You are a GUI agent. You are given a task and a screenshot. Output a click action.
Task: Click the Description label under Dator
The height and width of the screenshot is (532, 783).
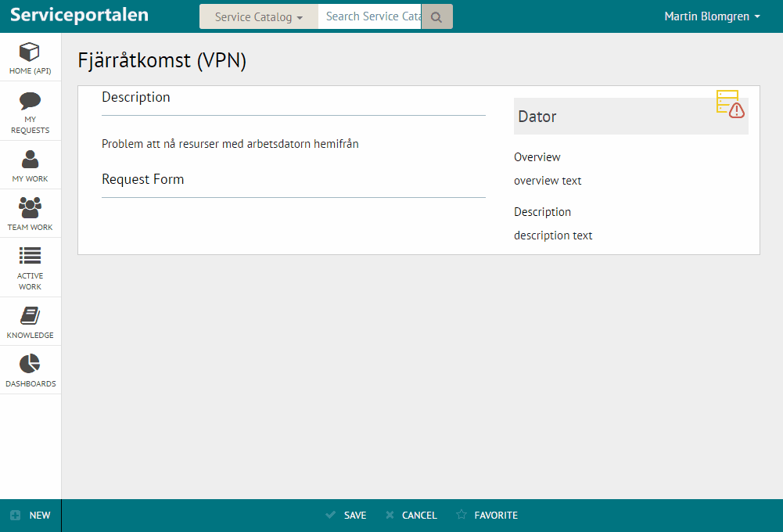(x=542, y=212)
